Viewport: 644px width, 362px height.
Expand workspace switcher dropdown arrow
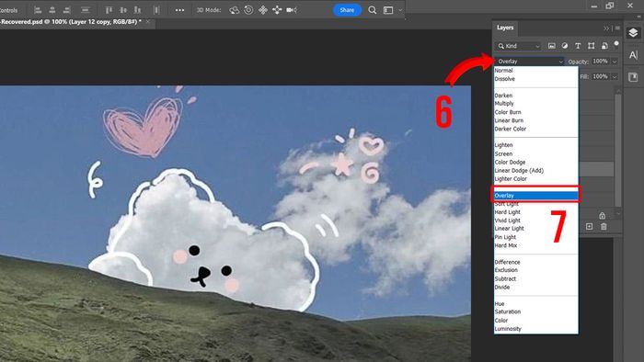click(400, 10)
